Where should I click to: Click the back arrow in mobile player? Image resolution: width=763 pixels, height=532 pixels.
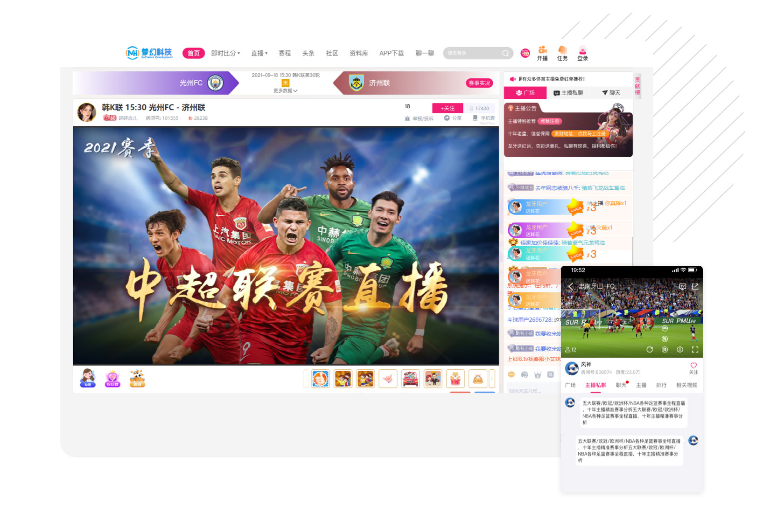click(571, 286)
